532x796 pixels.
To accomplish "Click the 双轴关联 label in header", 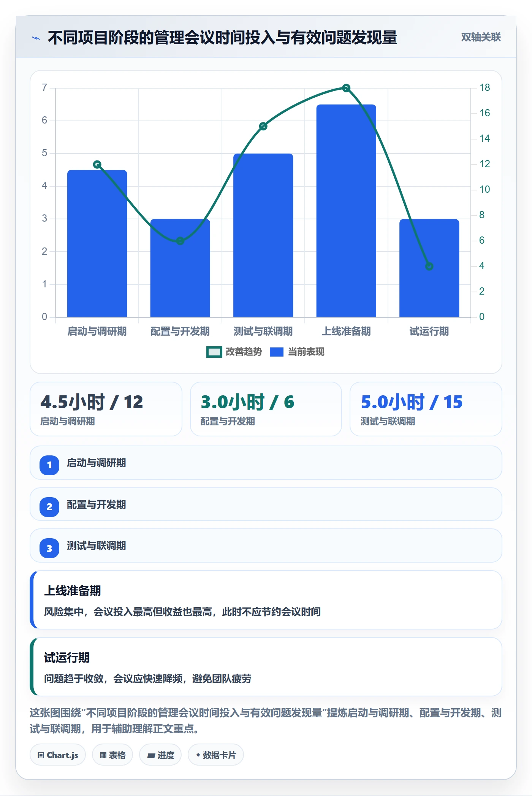I will coord(481,37).
